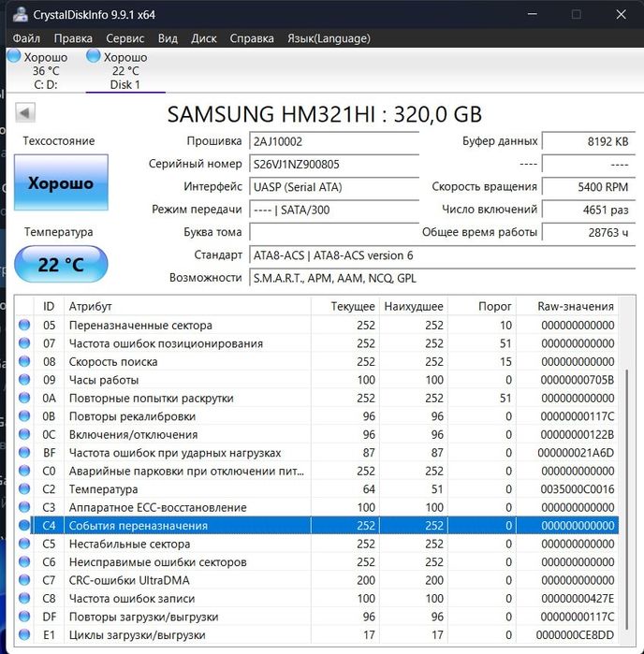Click the Режим передачи field SATA/300
Screen dimensions: 644x654
click(x=334, y=210)
